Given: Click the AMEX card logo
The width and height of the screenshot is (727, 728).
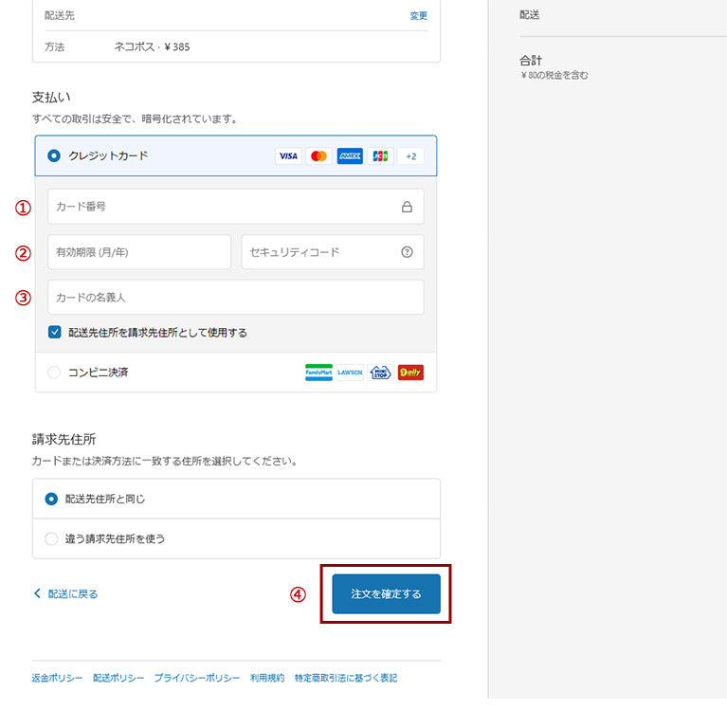Looking at the screenshot, I should click(x=350, y=156).
